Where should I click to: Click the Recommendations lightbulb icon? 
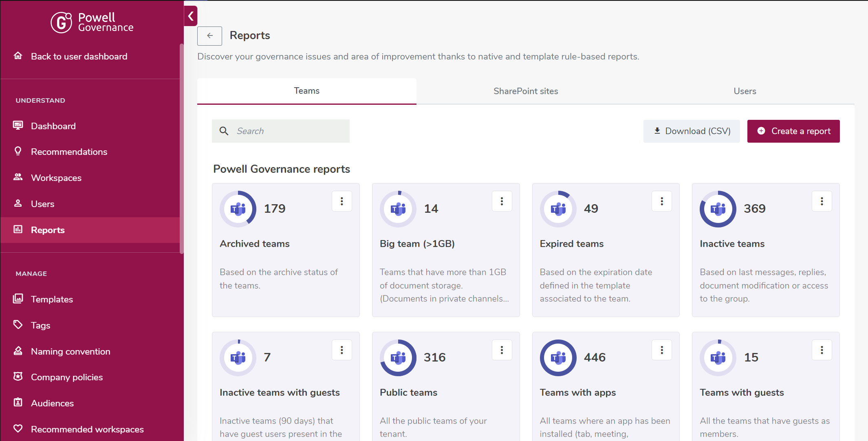point(18,151)
